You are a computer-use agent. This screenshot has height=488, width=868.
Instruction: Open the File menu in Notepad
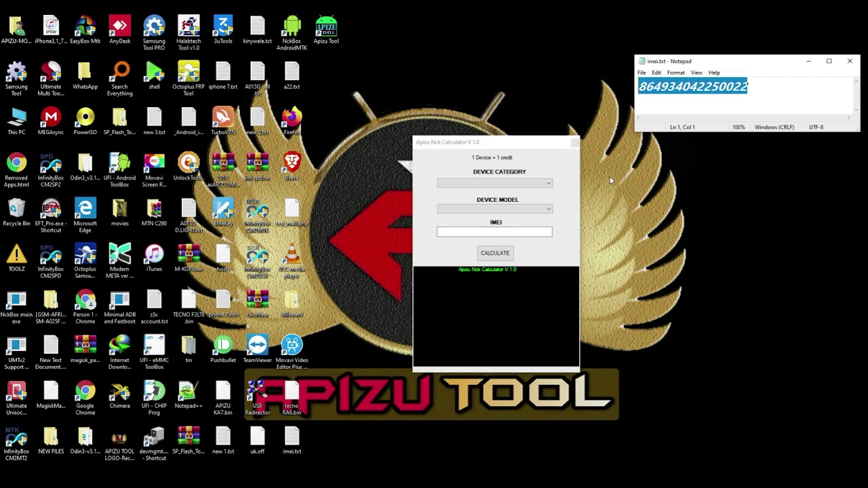(642, 73)
